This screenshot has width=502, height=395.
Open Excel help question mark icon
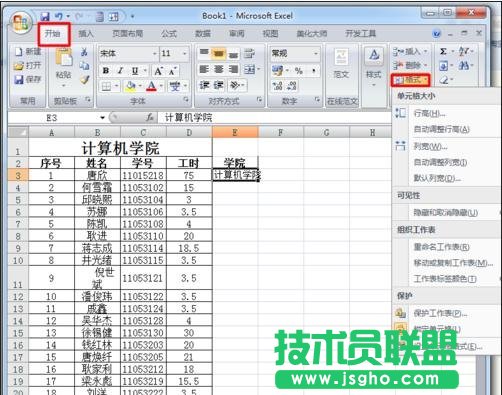[436, 34]
